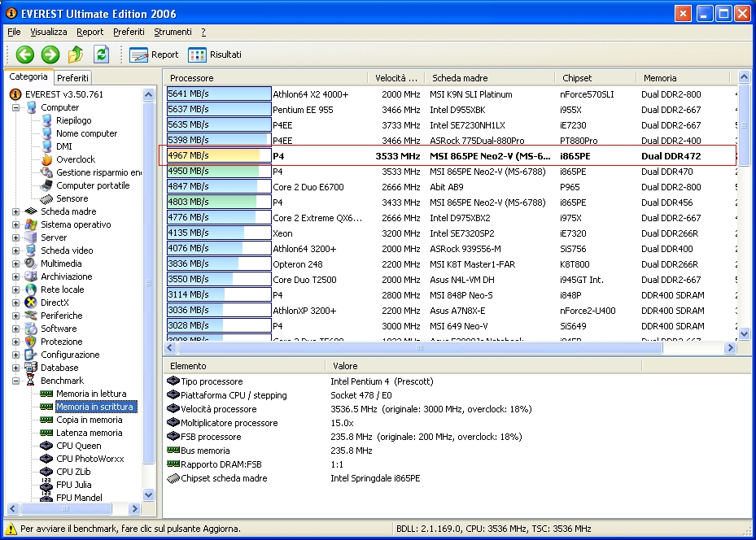The height and width of the screenshot is (540, 756).
Task: Select the DMI tree icon
Action: click(x=46, y=146)
